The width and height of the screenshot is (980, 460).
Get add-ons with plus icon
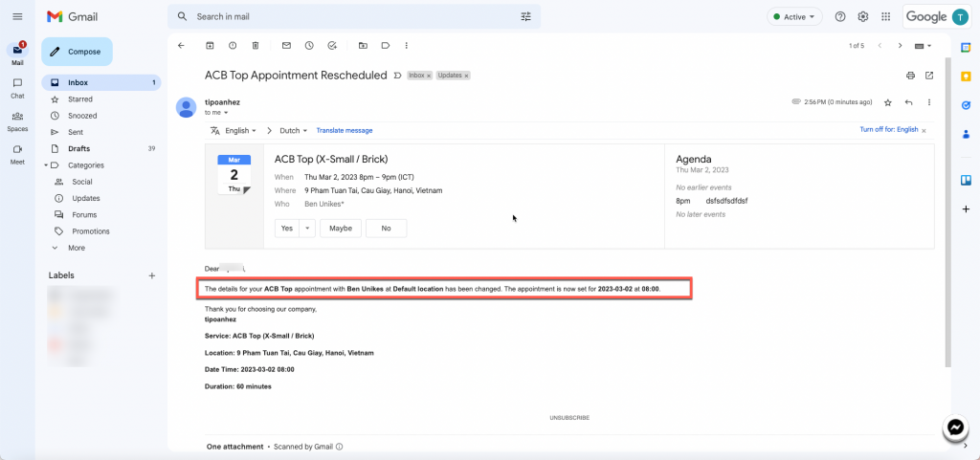pos(966,209)
